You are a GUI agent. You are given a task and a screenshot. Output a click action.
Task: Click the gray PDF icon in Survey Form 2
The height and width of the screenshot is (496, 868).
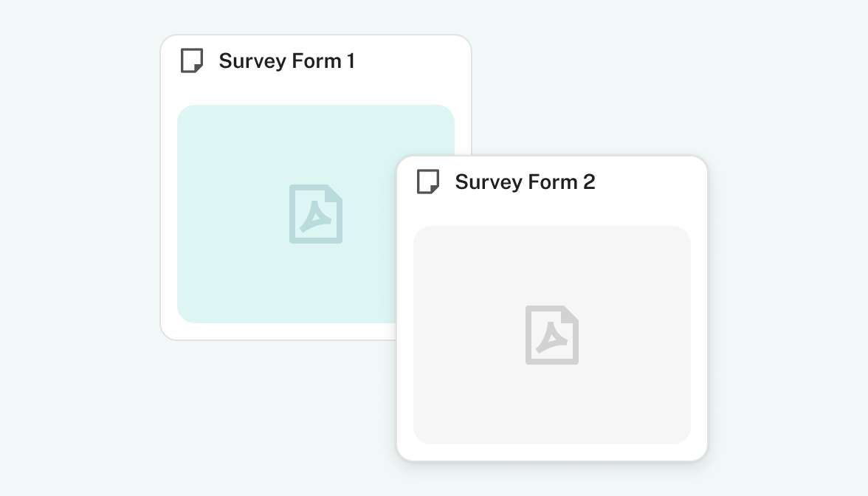tap(552, 335)
